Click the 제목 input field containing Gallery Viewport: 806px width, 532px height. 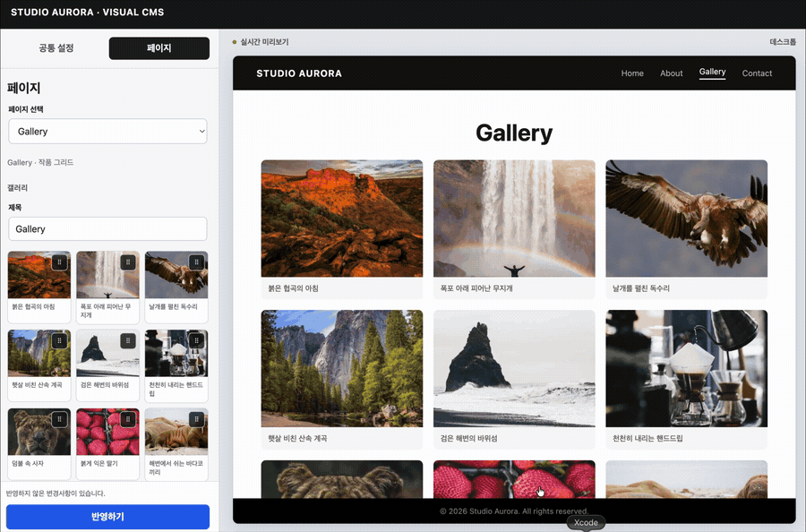point(107,228)
